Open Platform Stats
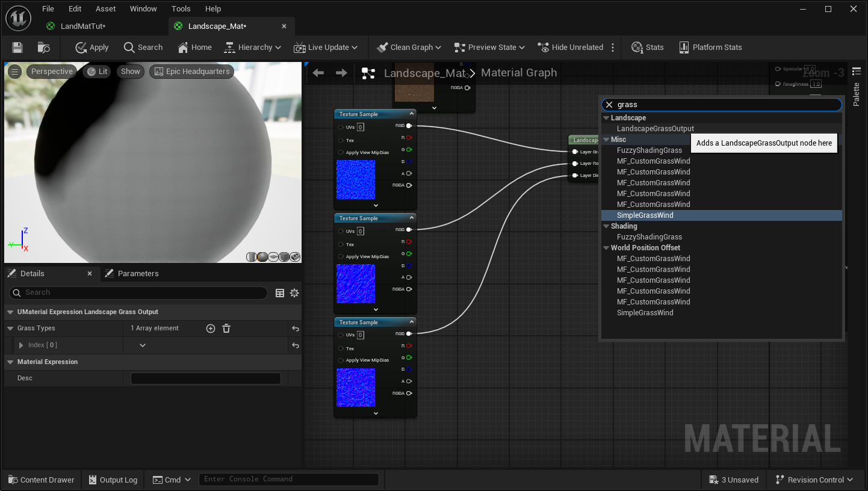The width and height of the screenshot is (868, 491). pyautogui.click(x=710, y=48)
